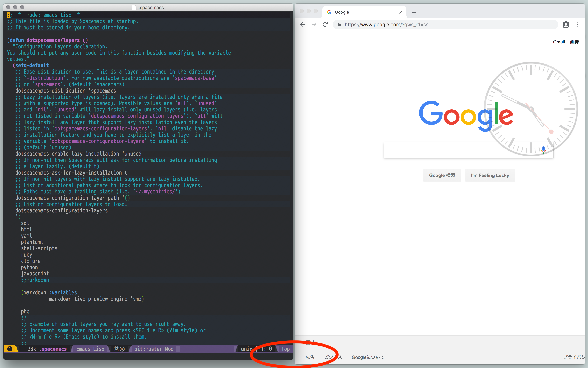
Task: Open Googleについて footer link
Action: pos(368,357)
